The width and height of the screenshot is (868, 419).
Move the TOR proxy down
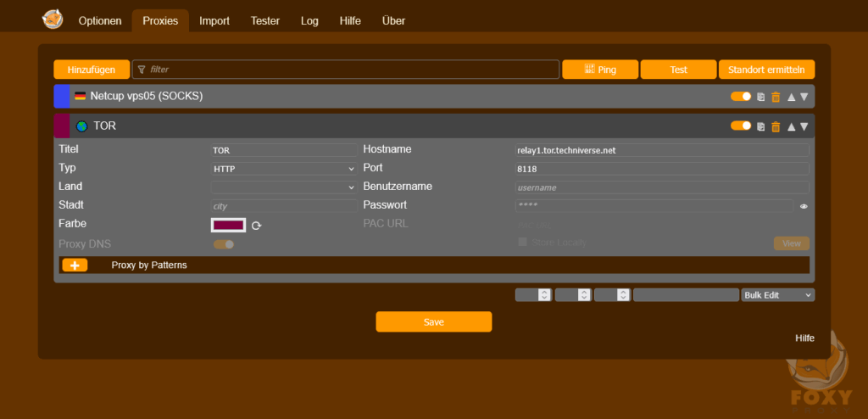coord(804,126)
